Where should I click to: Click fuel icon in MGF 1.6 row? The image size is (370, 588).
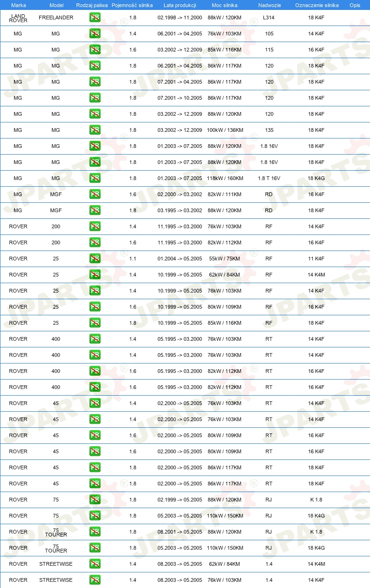pyautogui.click(x=95, y=194)
